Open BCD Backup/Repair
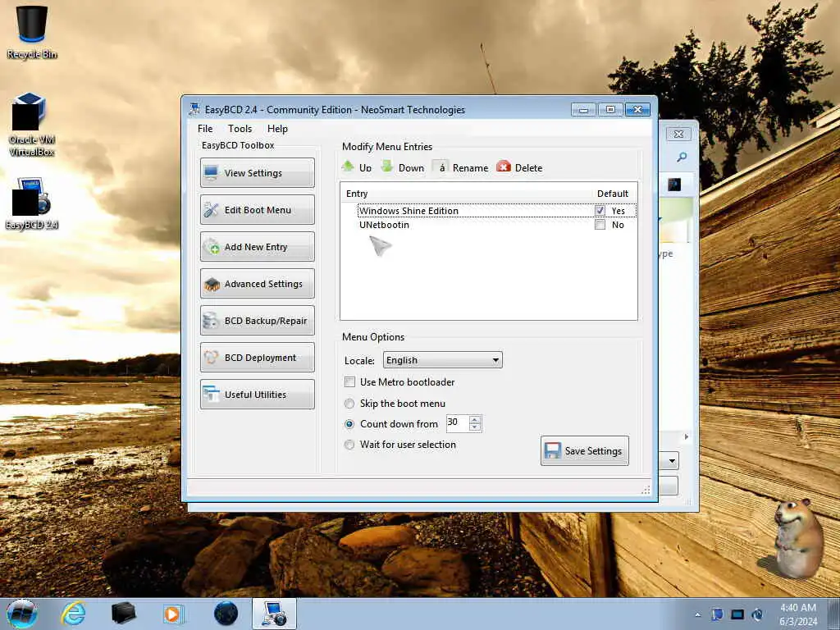Viewport: 840px width, 630px height. (257, 321)
